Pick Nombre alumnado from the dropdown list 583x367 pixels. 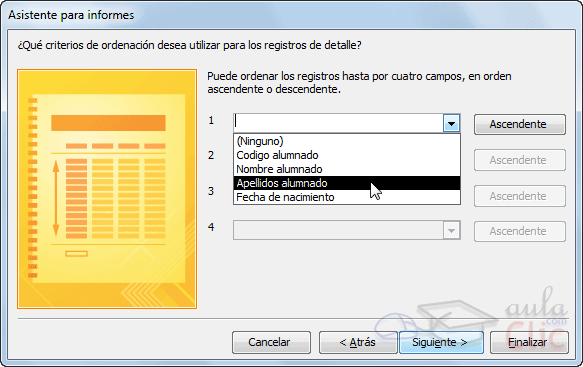tap(347, 169)
